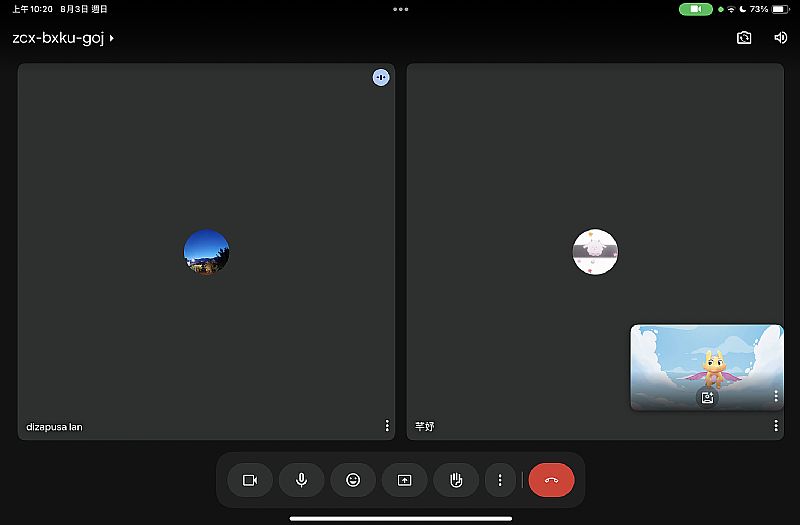Open more options in bottom call toolbar
This screenshot has height=525, width=800.
(x=500, y=480)
